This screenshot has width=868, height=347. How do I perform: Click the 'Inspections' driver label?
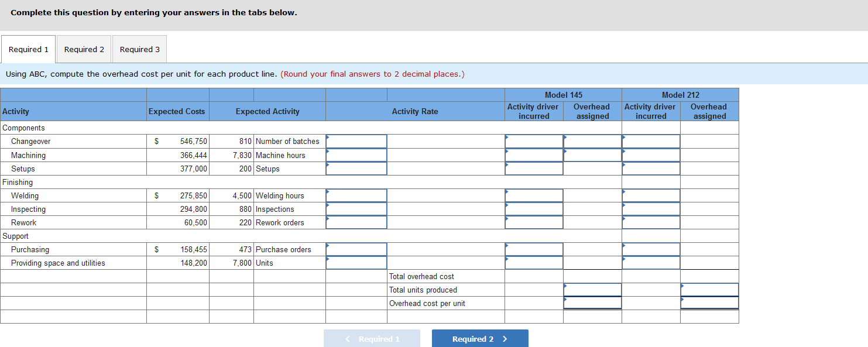tap(275, 209)
